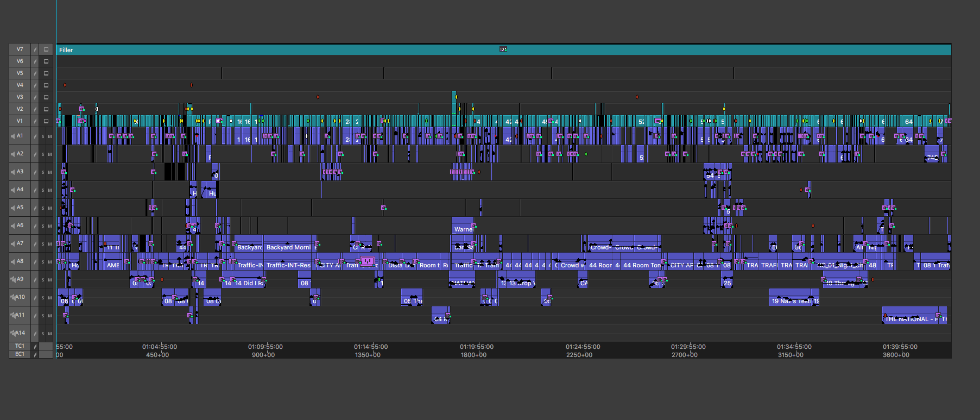Click timecode 01:19:55:00 on the TC1 ruler
This screenshot has height=420, width=980.
pyautogui.click(x=477, y=347)
